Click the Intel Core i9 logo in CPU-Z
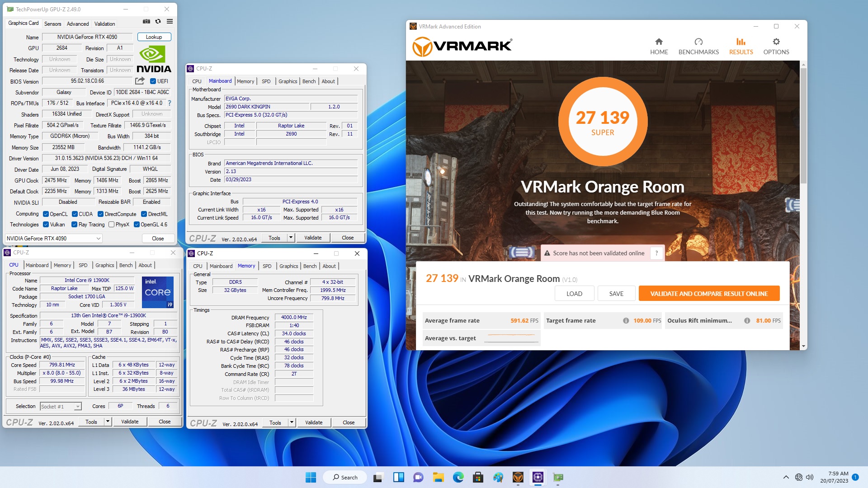 (x=158, y=292)
